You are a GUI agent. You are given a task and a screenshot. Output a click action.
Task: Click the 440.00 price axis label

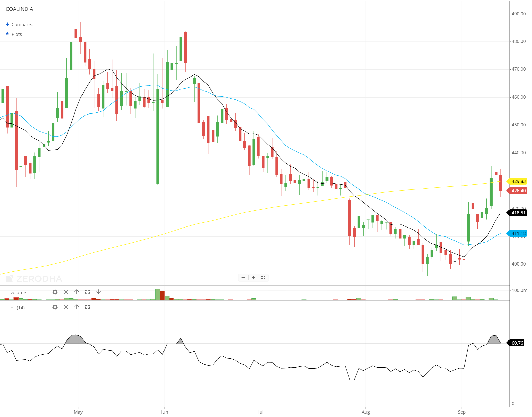point(519,153)
